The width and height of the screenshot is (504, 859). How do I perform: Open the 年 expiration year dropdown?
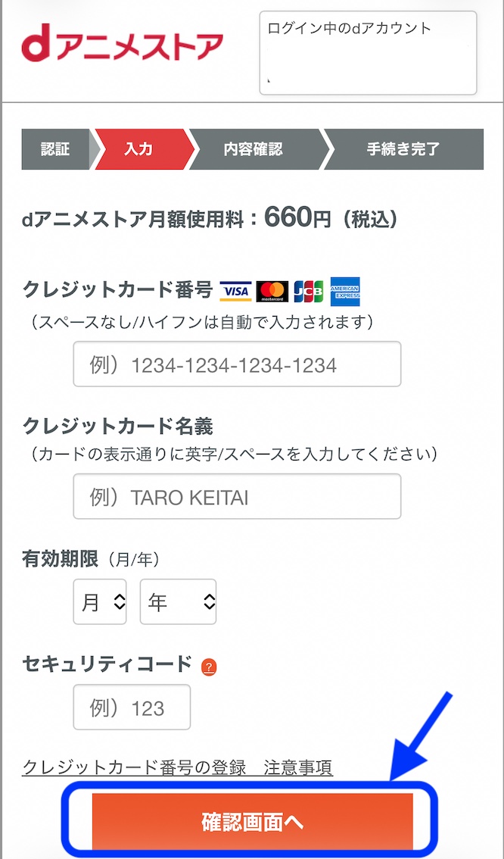click(178, 601)
